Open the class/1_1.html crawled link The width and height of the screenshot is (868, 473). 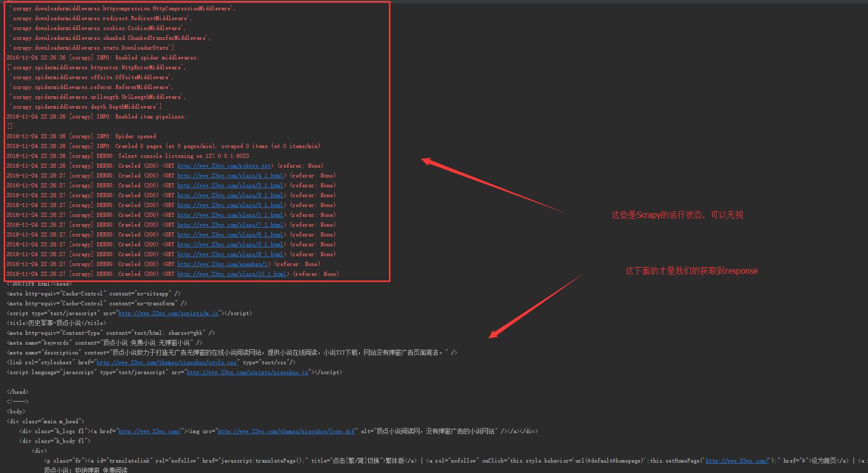click(230, 215)
